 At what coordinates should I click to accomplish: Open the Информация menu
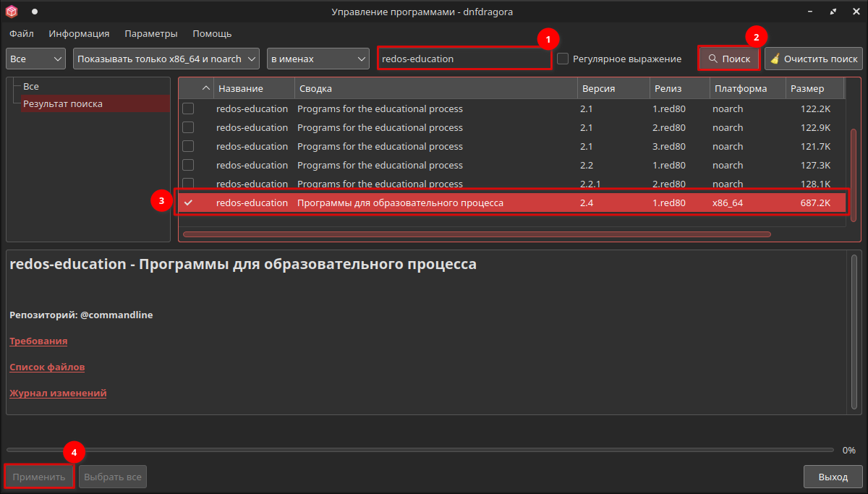click(79, 33)
